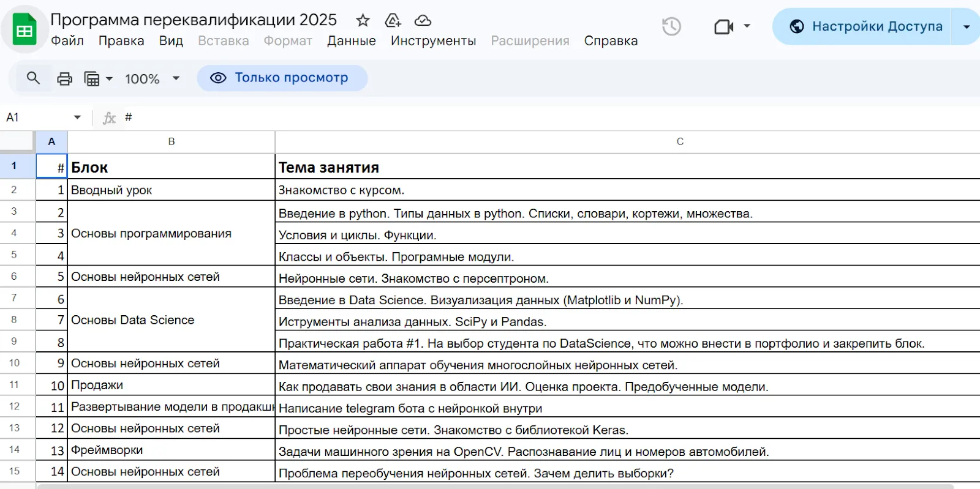This screenshot has width=980, height=489.
Task: Open the filter views table icon
Action: pos(92,79)
